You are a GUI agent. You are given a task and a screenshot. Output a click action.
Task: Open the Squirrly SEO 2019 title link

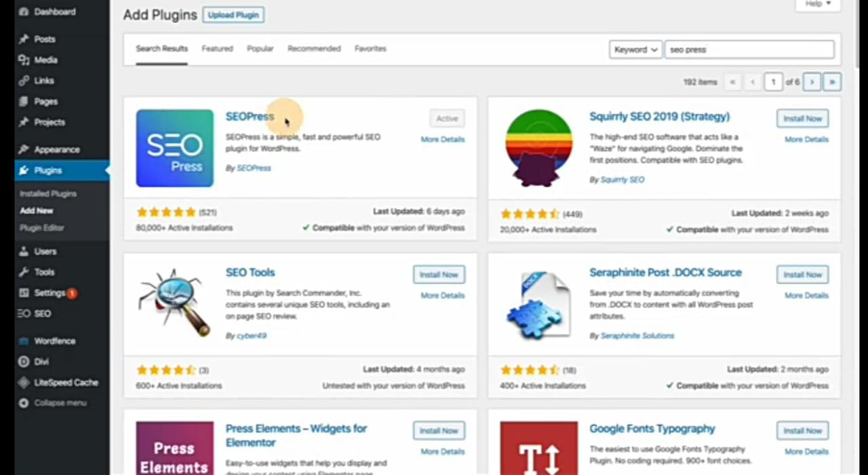point(659,117)
